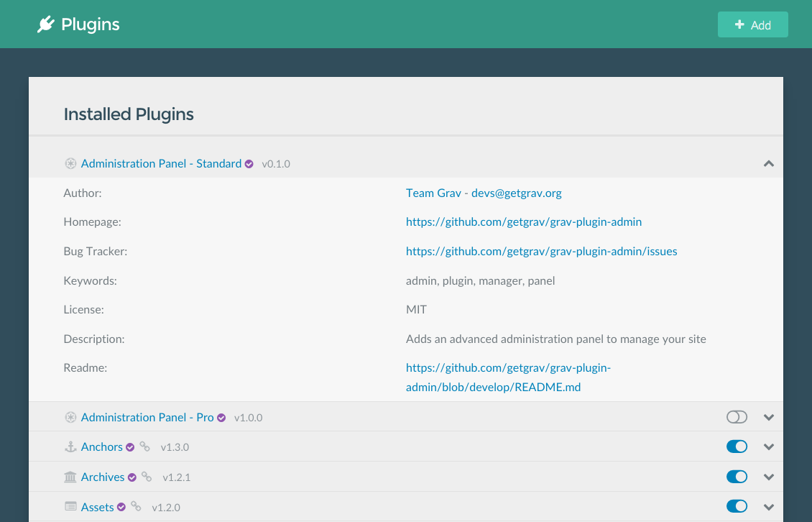Click the verified badge next to Administration Panel - Pro

221,418
